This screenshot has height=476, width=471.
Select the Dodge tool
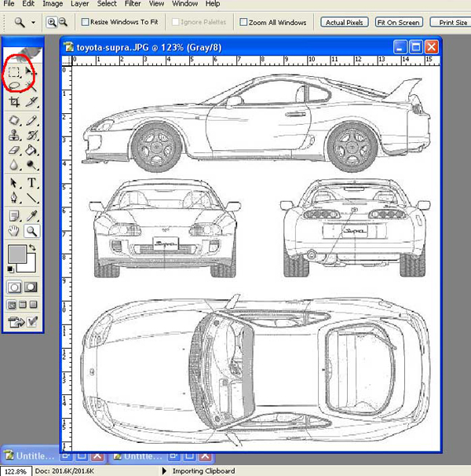[31, 165]
